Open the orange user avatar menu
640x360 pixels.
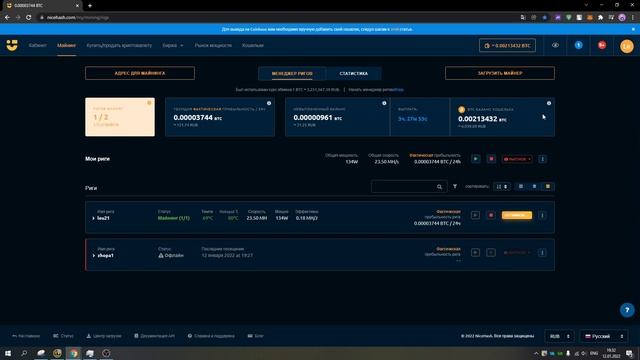627,46
